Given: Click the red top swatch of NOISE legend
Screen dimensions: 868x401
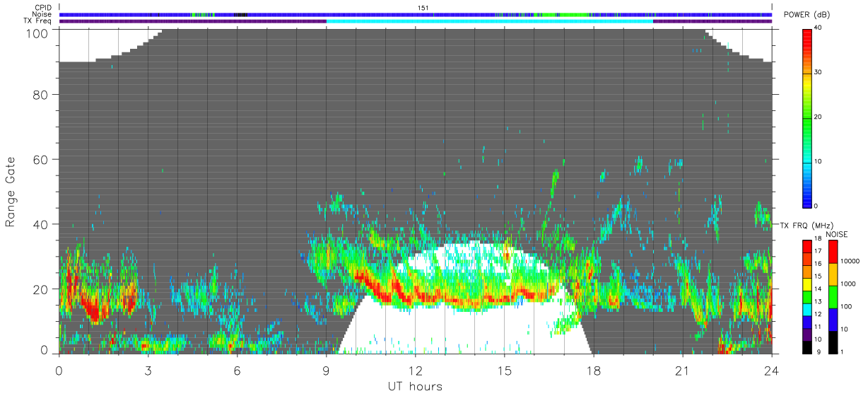Looking at the screenshot, I should click(x=833, y=251).
